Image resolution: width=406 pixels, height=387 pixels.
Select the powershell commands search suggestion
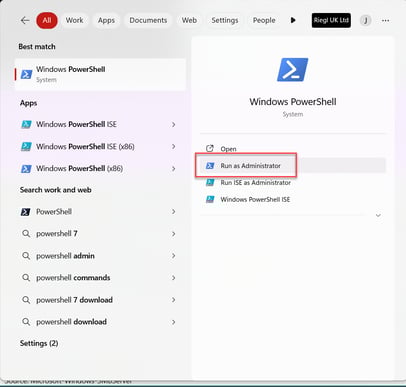(100, 278)
